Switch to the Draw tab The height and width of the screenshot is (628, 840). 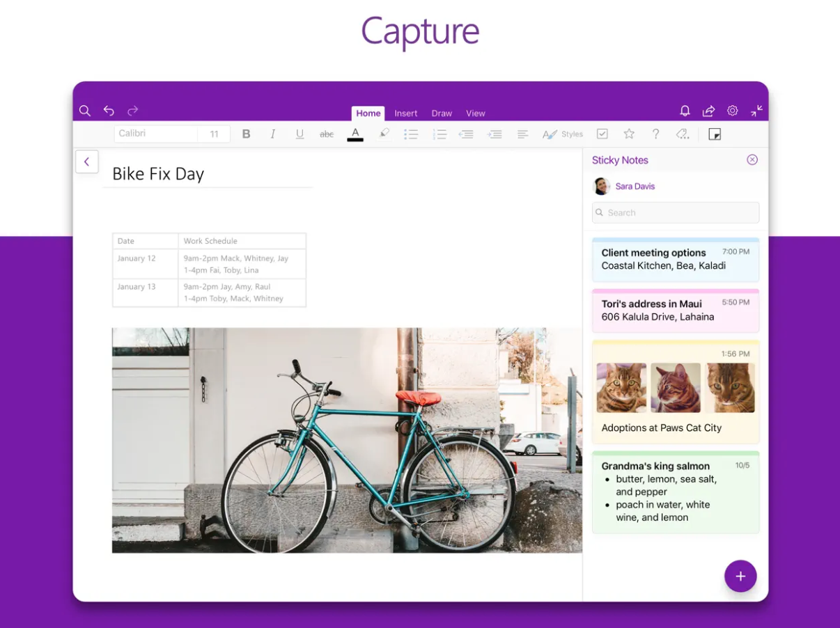[x=442, y=113]
